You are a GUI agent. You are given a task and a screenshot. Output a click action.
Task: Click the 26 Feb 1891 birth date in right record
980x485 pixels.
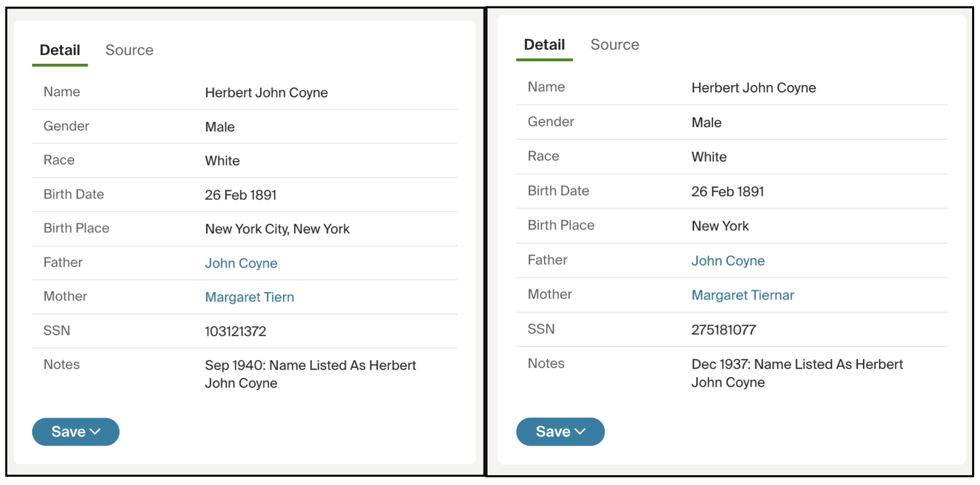tap(728, 192)
